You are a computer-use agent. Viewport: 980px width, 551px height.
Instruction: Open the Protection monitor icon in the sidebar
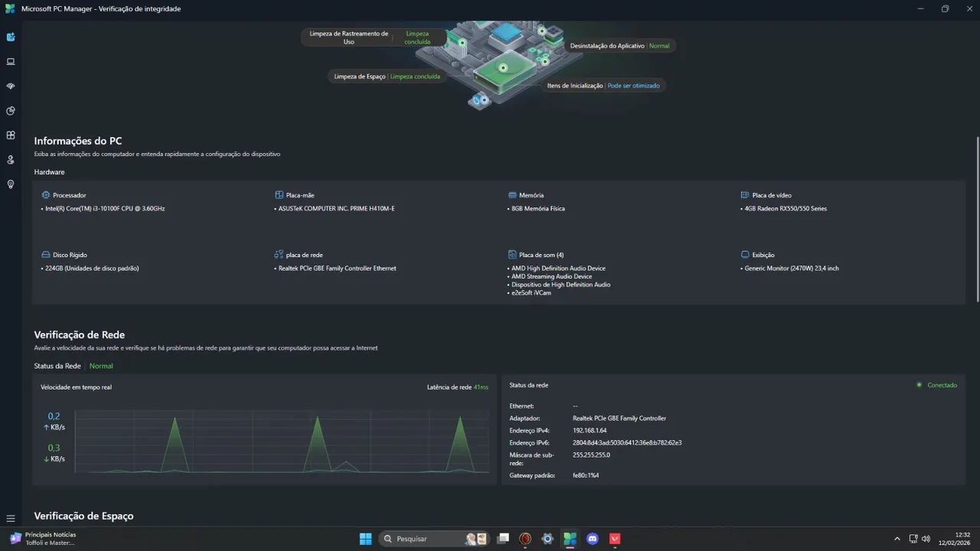[10, 61]
